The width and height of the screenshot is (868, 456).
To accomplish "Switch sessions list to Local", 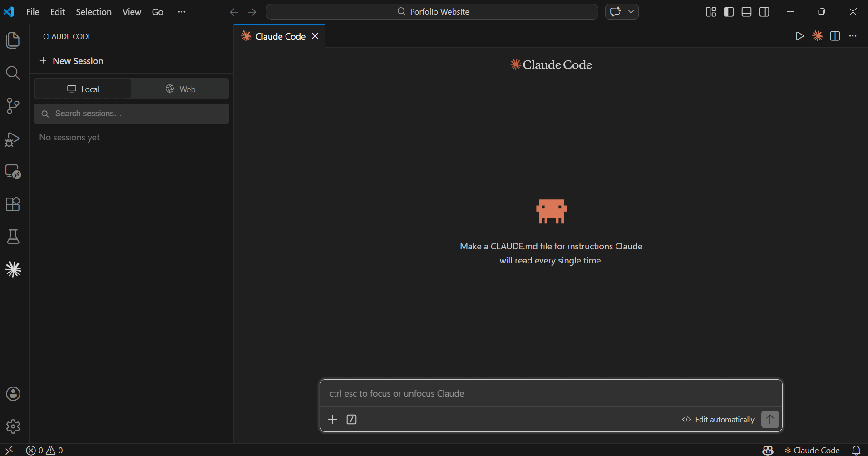I will click(x=83, y=89).
